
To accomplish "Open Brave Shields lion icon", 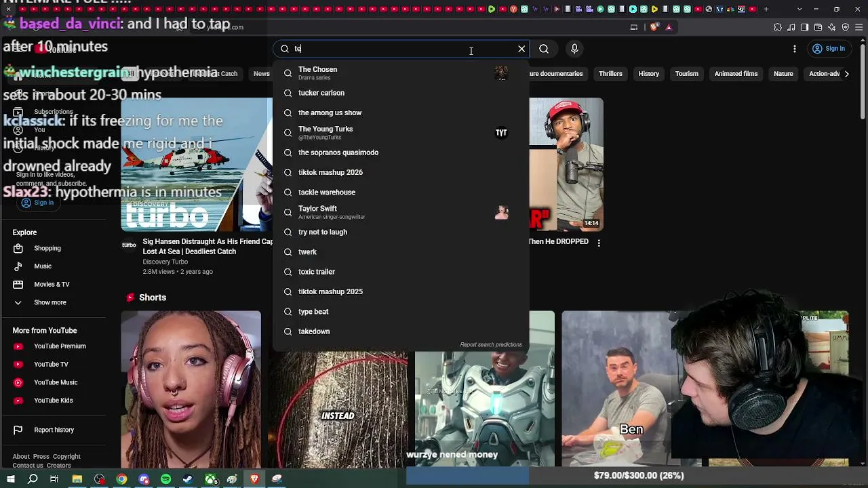I will pyautogui.click(x=654, y=27).
